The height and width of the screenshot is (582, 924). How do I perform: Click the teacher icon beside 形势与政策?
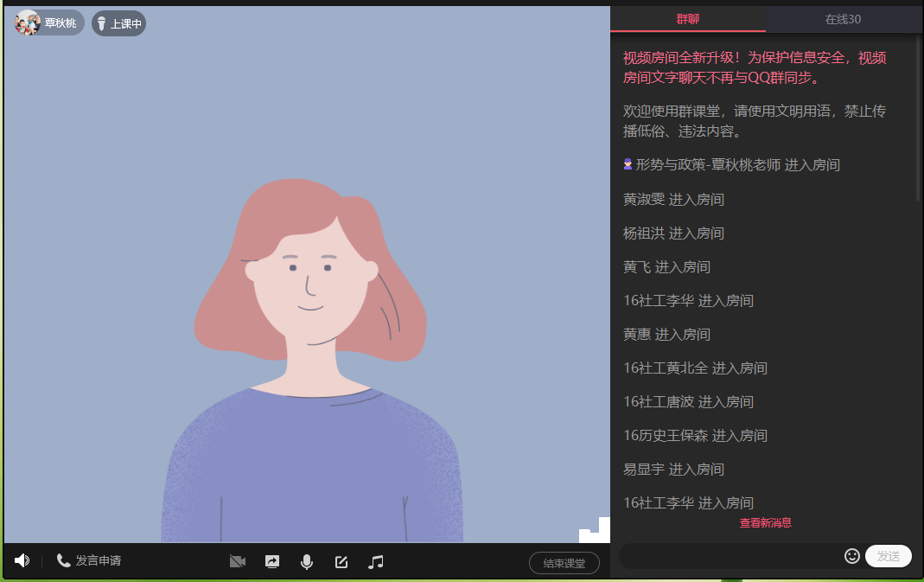click(x=628, y=164)
